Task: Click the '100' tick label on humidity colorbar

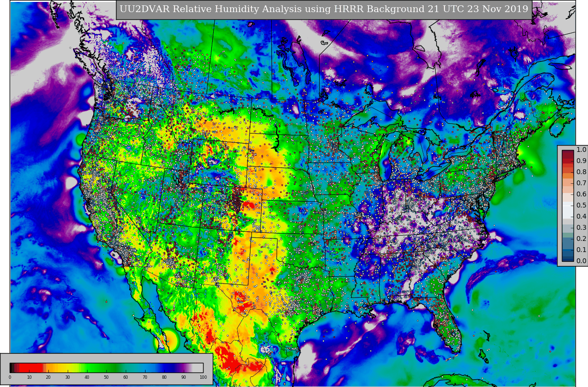Action: [203, 377]
